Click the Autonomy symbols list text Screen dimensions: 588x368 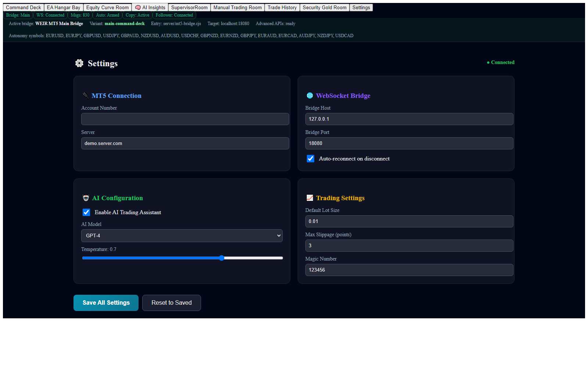(181, 36)
